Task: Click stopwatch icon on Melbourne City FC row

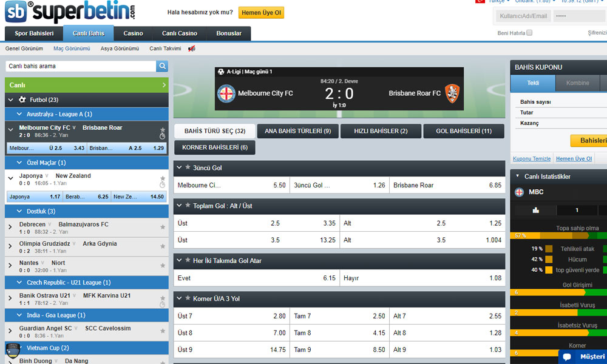Action: click(x=162, y=136)
